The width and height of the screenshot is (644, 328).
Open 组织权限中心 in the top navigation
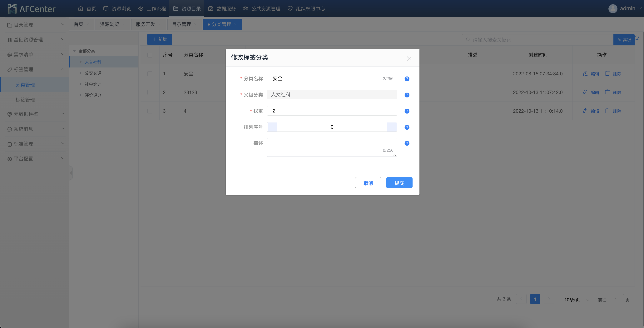pos(306,9)
